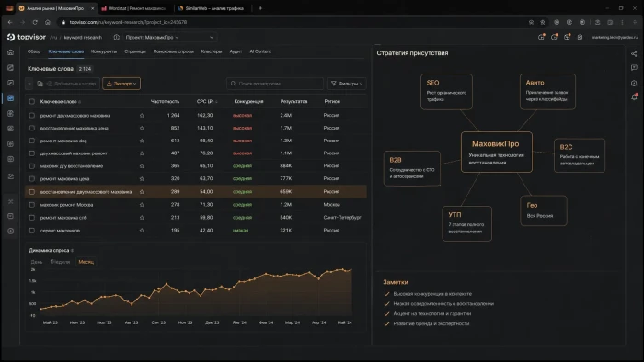Open the home icon in left sidebar
Viewport: 644px width, 362px height.
[x=11, y=52]
